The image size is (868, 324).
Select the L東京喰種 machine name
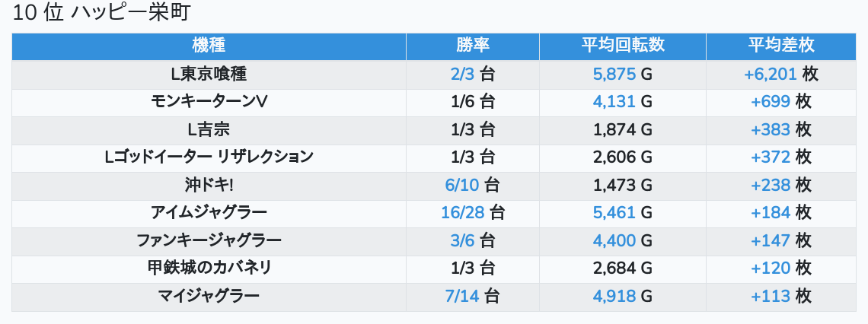[209, 74]
